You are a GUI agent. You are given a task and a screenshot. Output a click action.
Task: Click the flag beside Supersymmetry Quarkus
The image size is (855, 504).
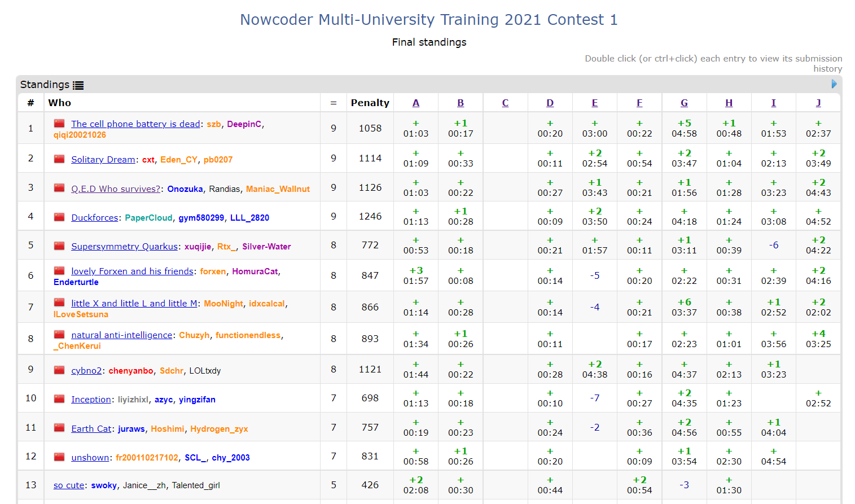pos(59,246)
